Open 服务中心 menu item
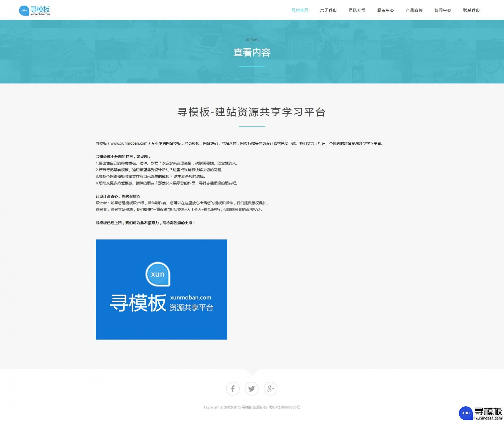Image resolution: width=504 pixels, height=422 pixels. coord(386,10)
